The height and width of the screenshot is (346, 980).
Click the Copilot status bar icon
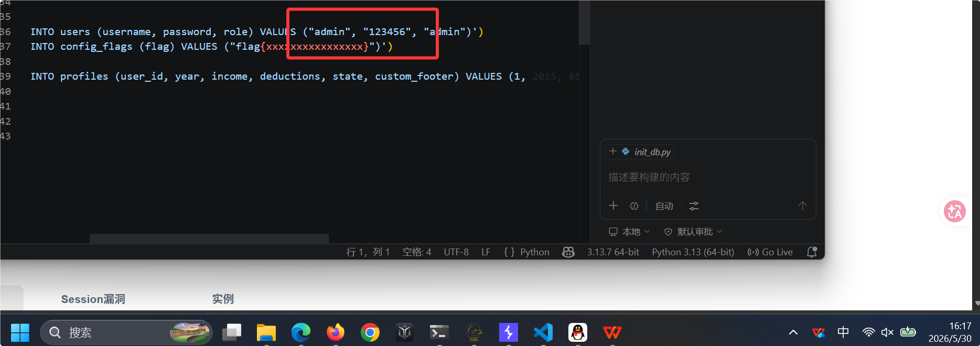[568, 252]
